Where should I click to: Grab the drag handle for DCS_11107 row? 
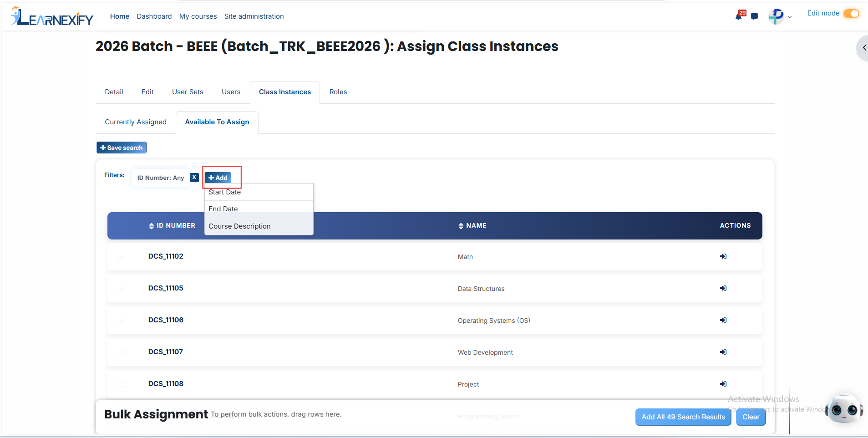coord(122,353)
